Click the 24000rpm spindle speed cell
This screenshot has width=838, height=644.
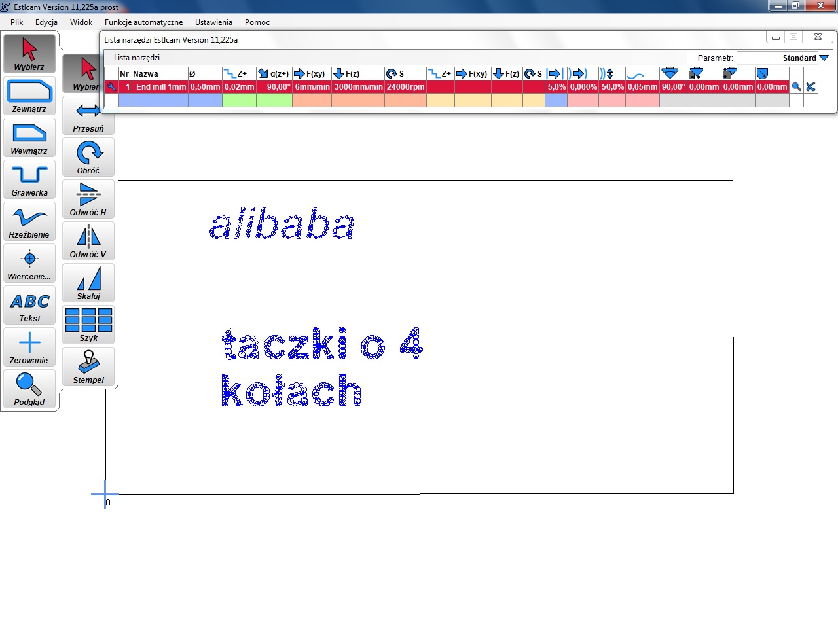[x=405, y=87]
